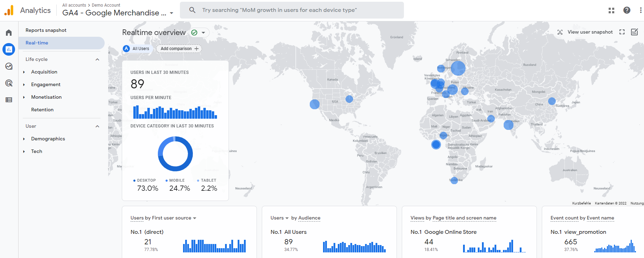Collapse the User section
The height and width of the screenshot is (258, 644).
pos(97,126)
